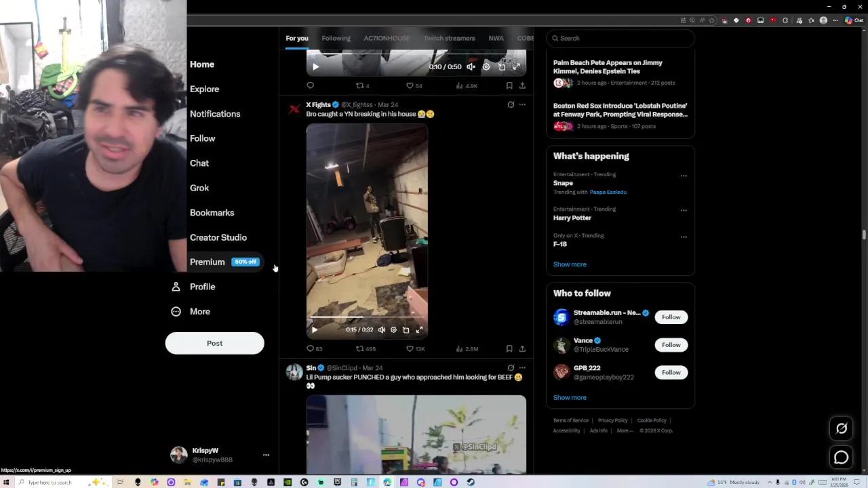Open floating Grok button

[x=841, y=428]
